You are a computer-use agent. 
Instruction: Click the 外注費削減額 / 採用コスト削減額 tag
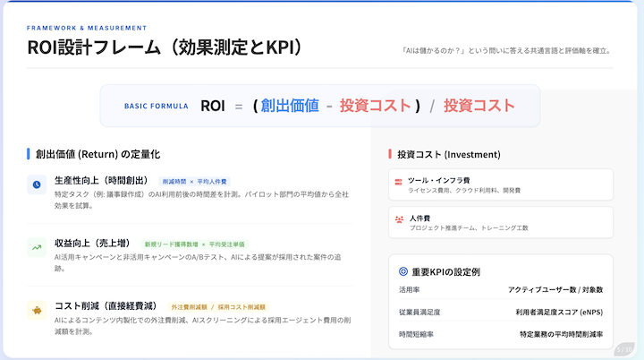coord(218,307)
